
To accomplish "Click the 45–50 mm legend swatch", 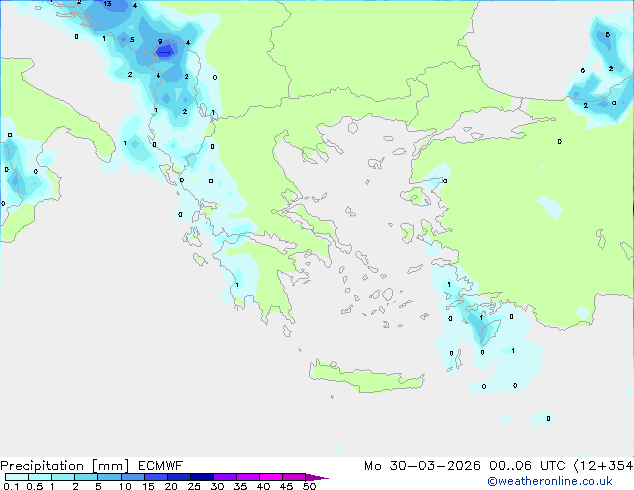I will click(x=294, y=477).
